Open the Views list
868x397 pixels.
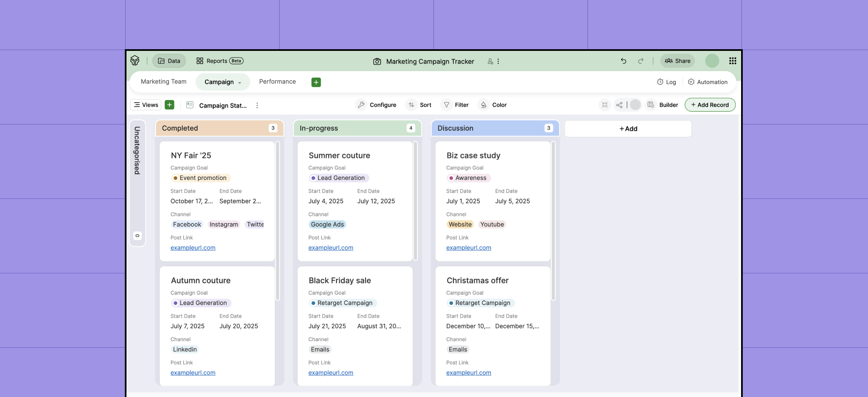(146, 105)
